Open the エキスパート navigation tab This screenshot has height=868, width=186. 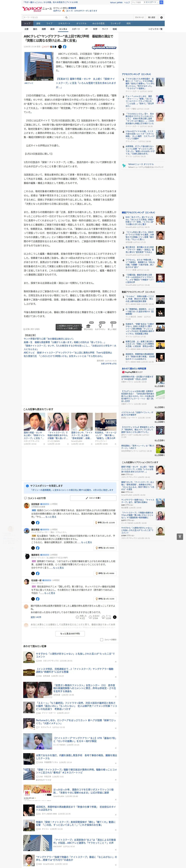click(x=64, y=24)
